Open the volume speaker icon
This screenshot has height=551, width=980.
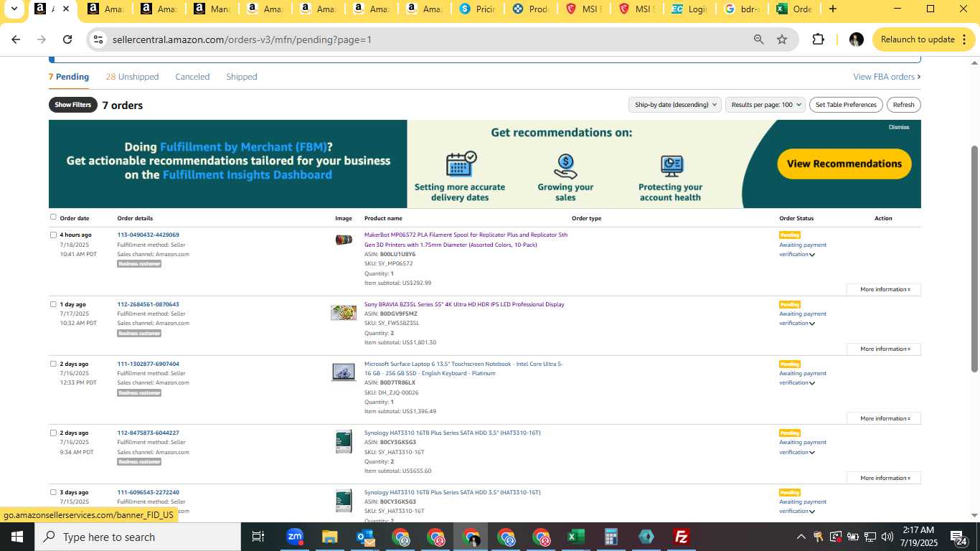point(887,537)
